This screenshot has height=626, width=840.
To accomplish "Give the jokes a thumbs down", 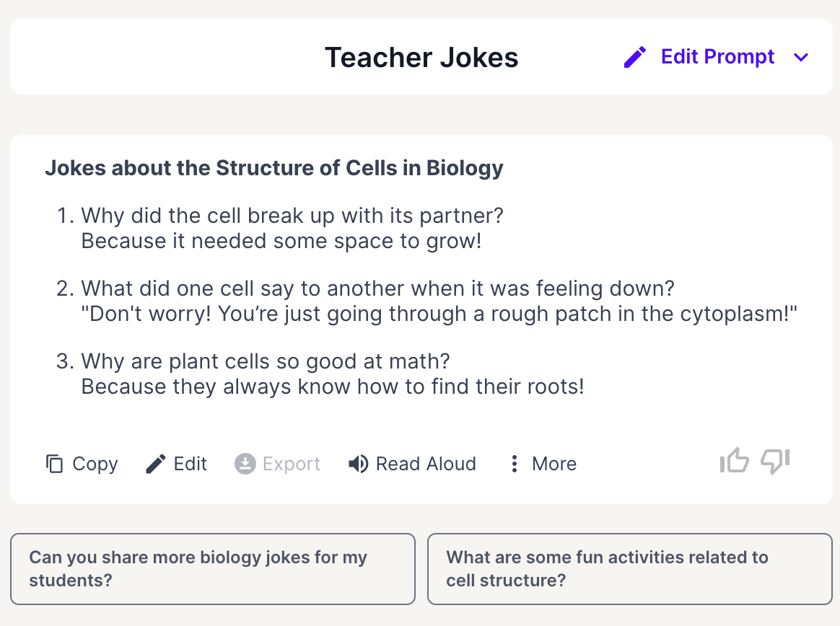I will point(775,461).
